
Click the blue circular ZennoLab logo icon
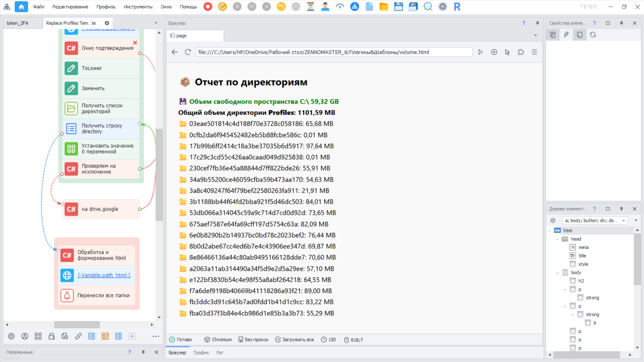tap(355, 7)
